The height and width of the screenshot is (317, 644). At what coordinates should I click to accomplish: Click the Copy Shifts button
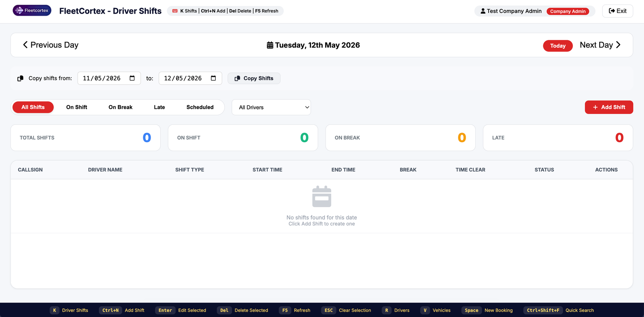(254, 78)
